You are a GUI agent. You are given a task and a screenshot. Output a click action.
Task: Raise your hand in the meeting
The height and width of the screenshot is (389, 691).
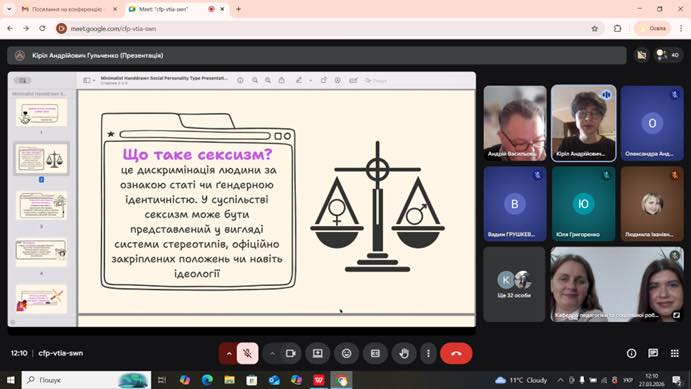pos(404,353)
